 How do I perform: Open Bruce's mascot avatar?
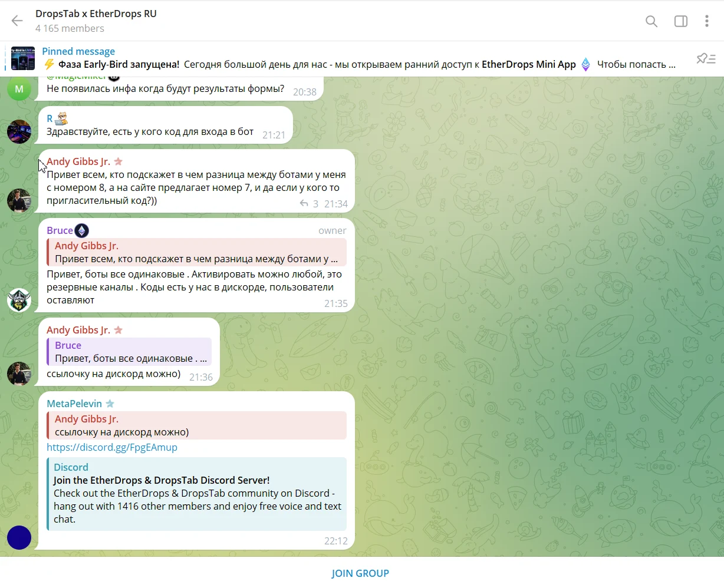[19, 300]
